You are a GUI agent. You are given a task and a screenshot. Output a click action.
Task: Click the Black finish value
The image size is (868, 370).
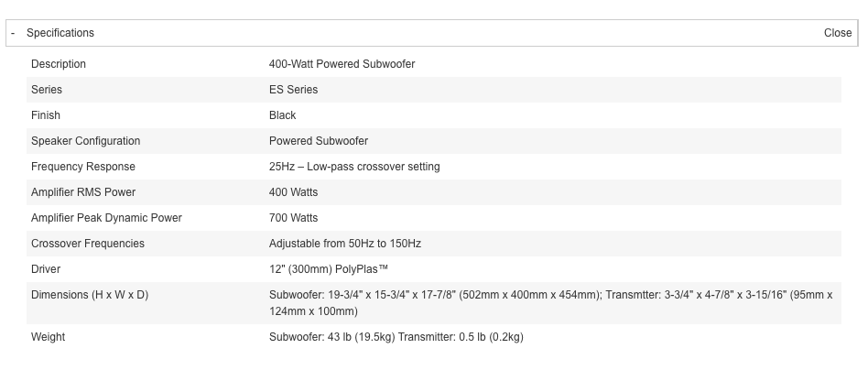pos(282,115)
